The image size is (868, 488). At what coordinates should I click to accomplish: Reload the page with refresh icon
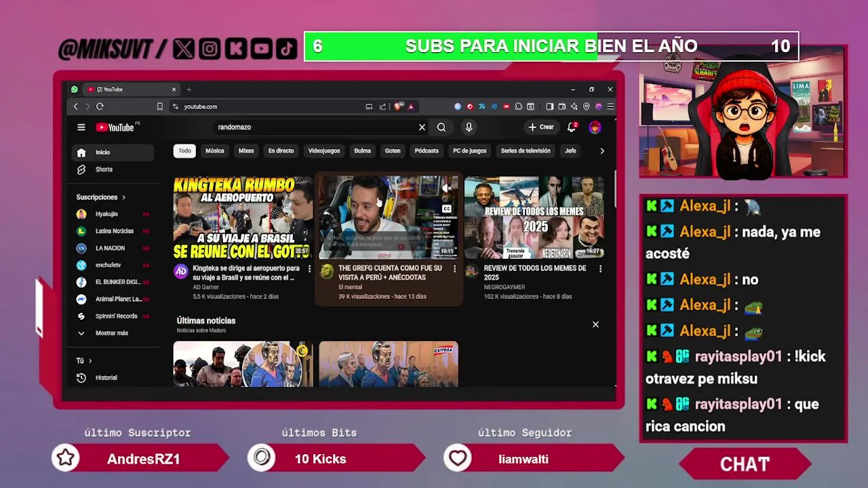click(x=100, y=106)
